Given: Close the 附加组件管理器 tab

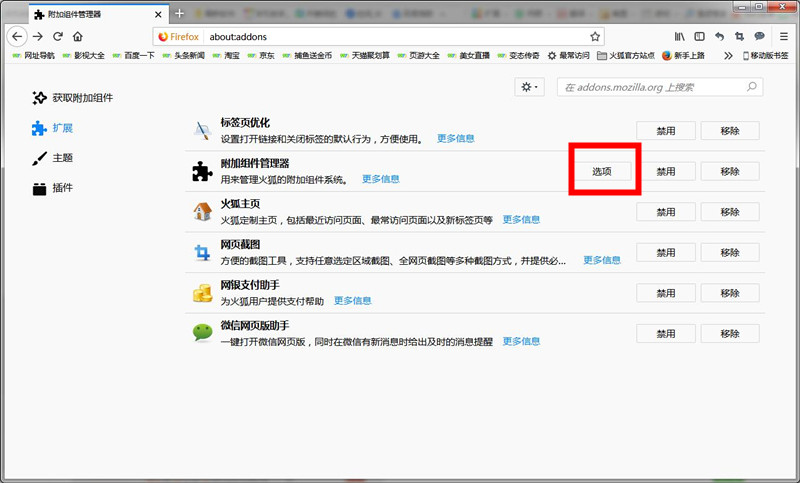Looking at the screenshot, I should coord(158,14).
